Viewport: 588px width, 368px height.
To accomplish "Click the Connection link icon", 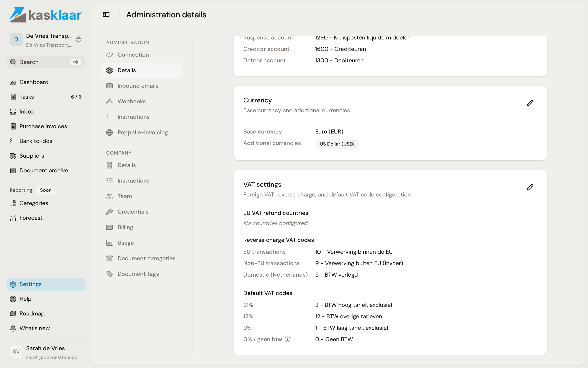I will (109, 55).
